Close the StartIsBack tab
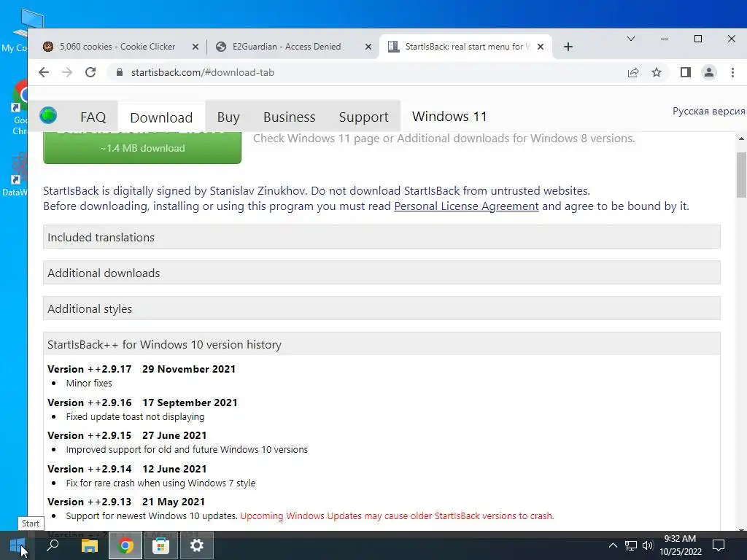Screen dimensions: 747x560 541,47
